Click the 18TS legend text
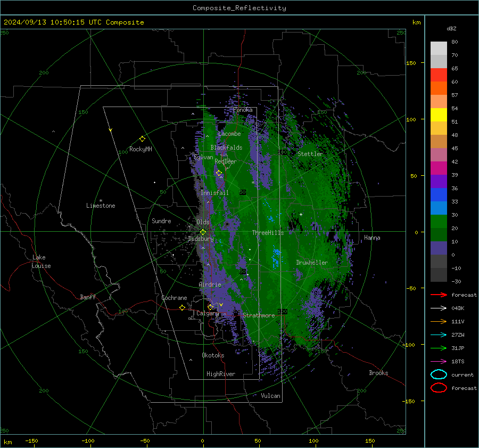The width and height of the screenshot is (479, 448). (458, 362)
